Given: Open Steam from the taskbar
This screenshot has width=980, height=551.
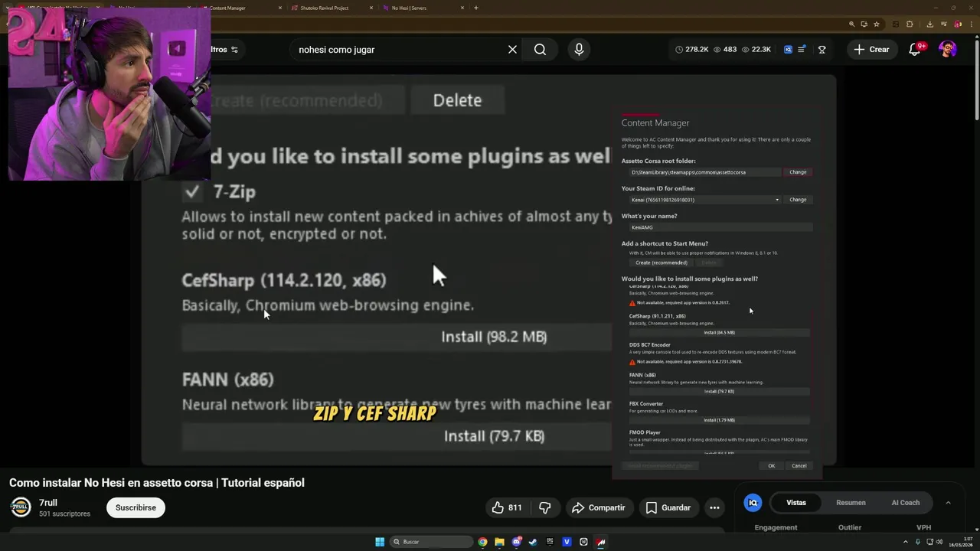Looking at the screenshot, I should 533,542.
